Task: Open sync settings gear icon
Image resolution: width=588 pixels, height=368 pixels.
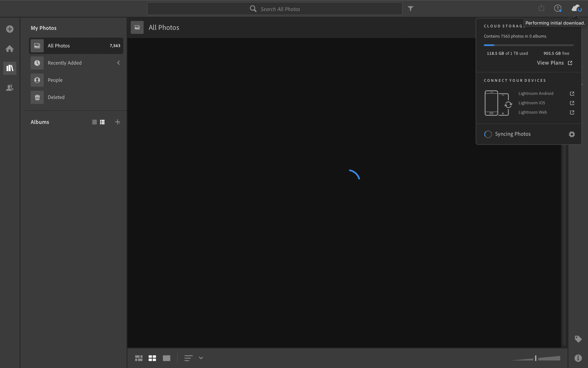Action: tap(572, 134)
